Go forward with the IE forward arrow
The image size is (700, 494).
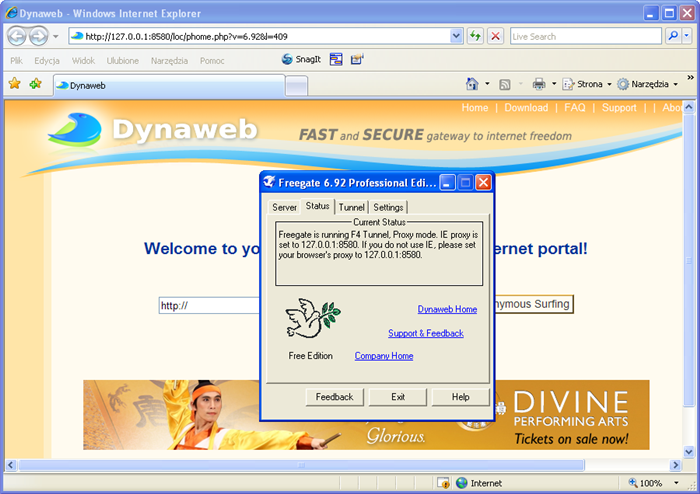[x=38, y=36]
